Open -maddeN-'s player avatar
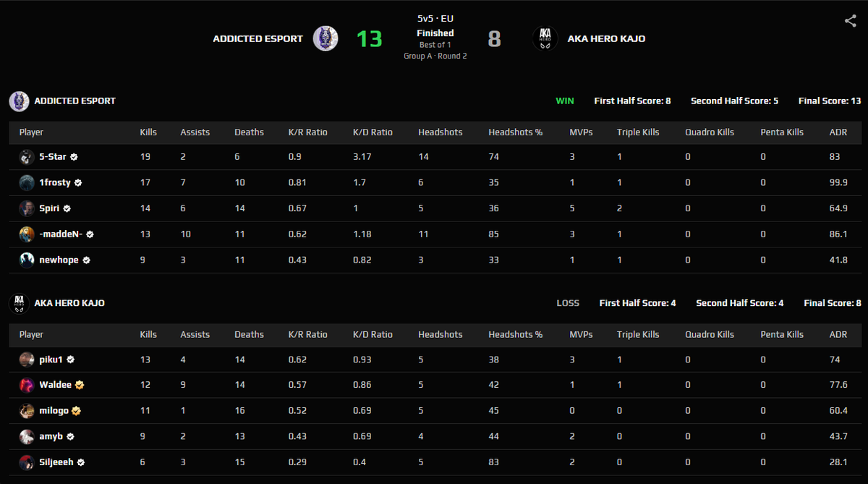Screen dimensions: 868x484 click(x=27, y=234)
